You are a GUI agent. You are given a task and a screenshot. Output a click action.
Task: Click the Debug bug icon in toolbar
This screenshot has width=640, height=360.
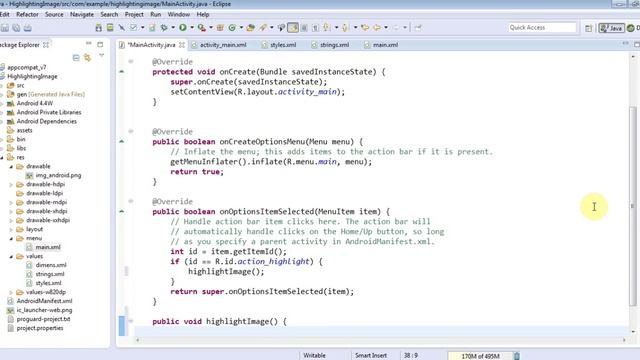(164, 28)
